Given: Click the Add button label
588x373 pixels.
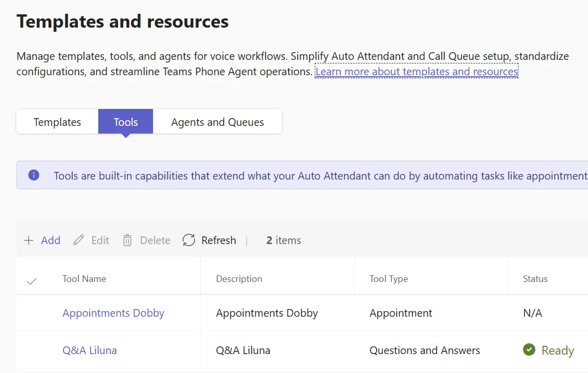Looking at the screenshot, I should 51,240.
